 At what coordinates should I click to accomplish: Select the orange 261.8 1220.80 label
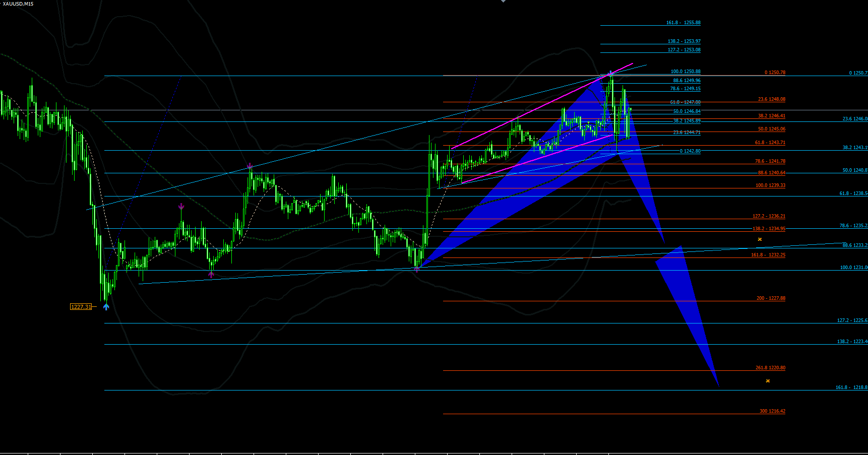coord(770,368)
